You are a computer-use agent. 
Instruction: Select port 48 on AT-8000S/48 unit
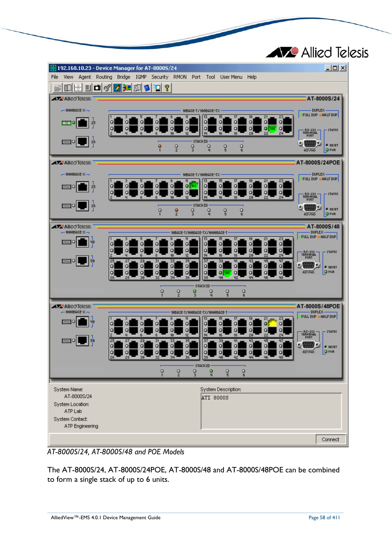(x=287, y=273)
